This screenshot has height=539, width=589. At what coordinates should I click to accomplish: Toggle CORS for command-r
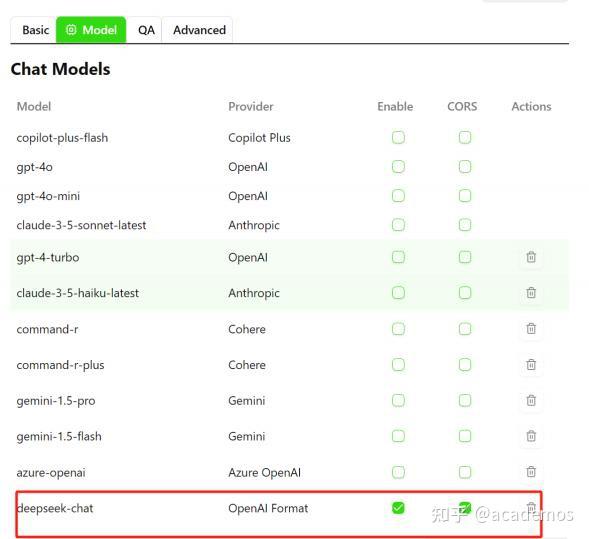coord(465,329)
